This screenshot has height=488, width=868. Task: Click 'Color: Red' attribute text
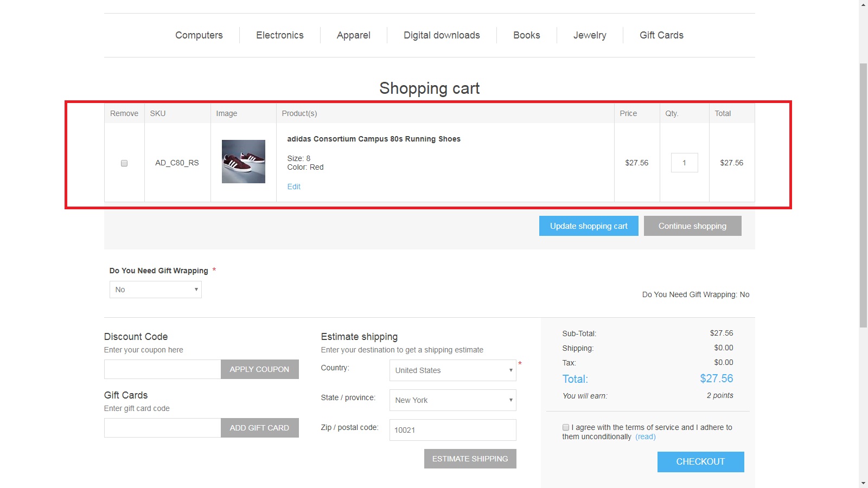(305, 167)
